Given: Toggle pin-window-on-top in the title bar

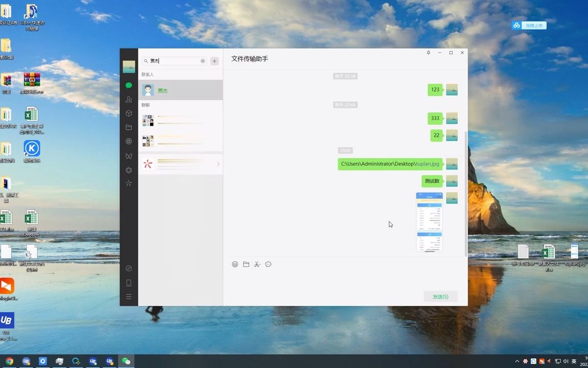Looking at the screenshot, I should [x=428, y=53].
